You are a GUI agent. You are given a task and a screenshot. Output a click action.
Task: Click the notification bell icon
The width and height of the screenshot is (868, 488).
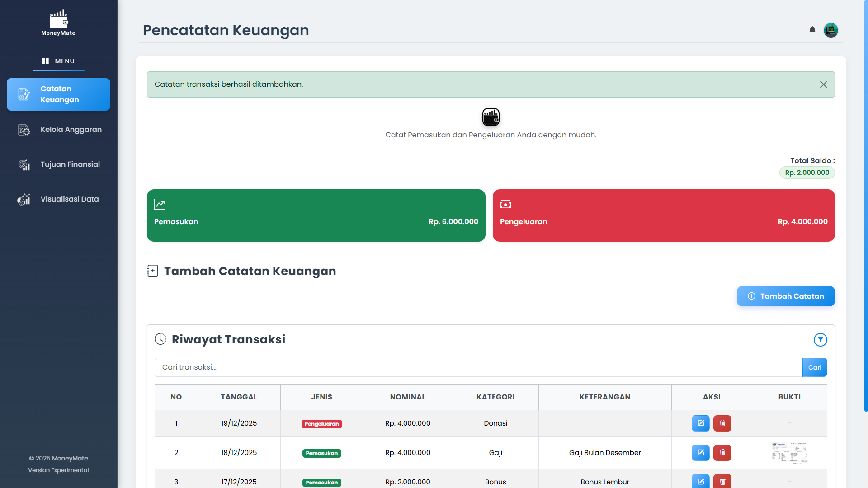(x=812, y=30)
